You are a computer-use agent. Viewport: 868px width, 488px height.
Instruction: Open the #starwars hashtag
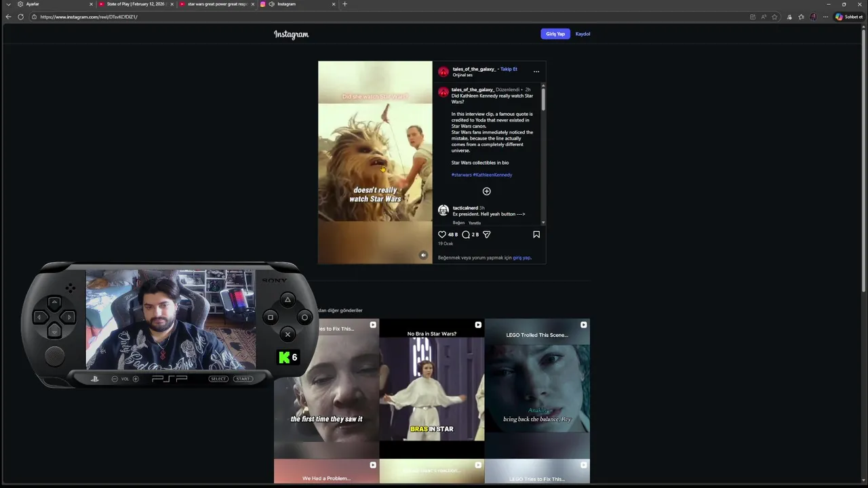461,175
